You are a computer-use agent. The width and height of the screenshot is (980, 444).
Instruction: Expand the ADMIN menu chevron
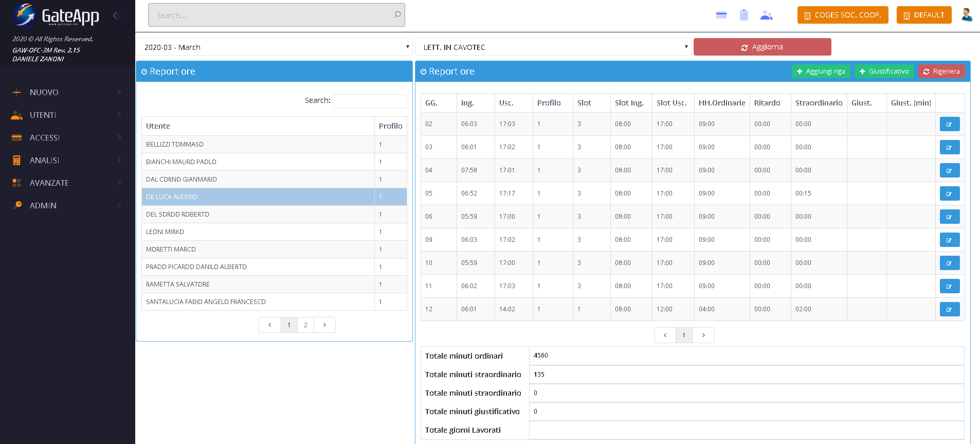119,205
